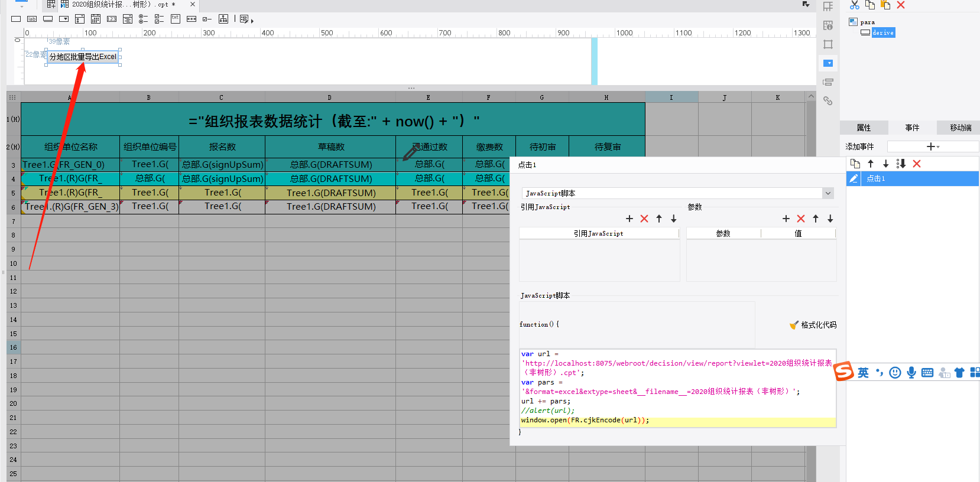Delete event 点击1 with red X

pos(917,164)
